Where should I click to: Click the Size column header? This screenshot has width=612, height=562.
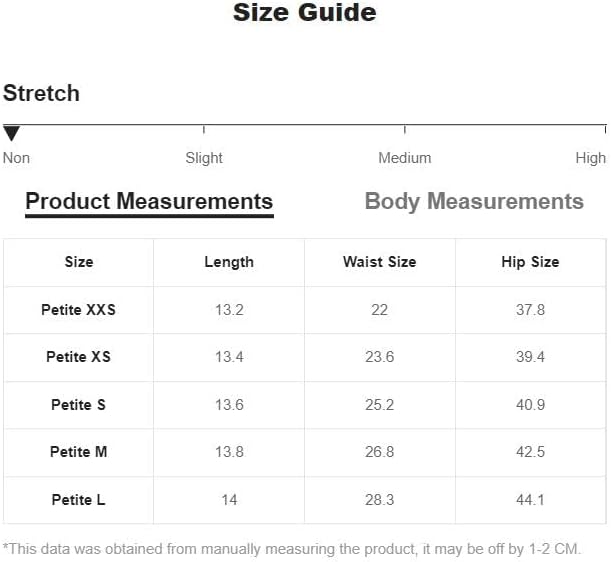(79, 262)
